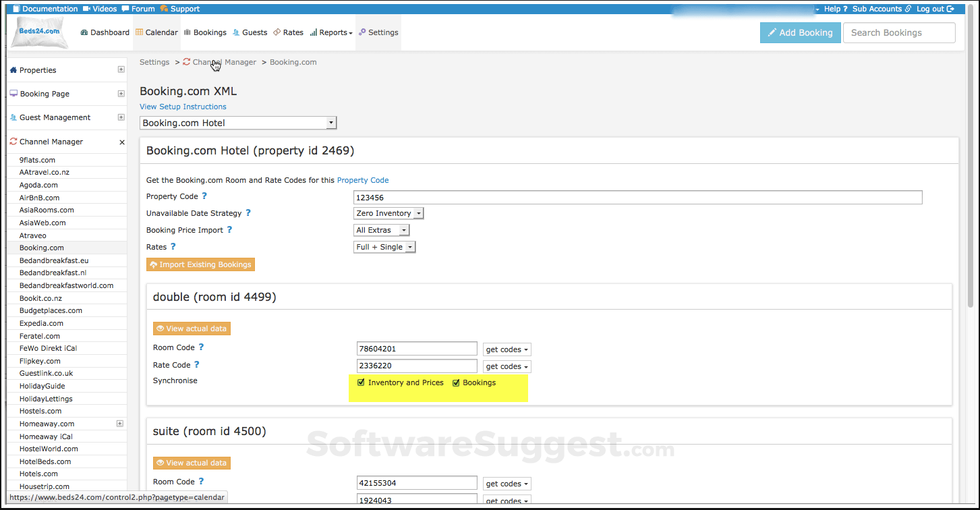Click the Guests people icon
Image resolution: width=980 pixels, height=510 pixels.
[x=236, y=32]
